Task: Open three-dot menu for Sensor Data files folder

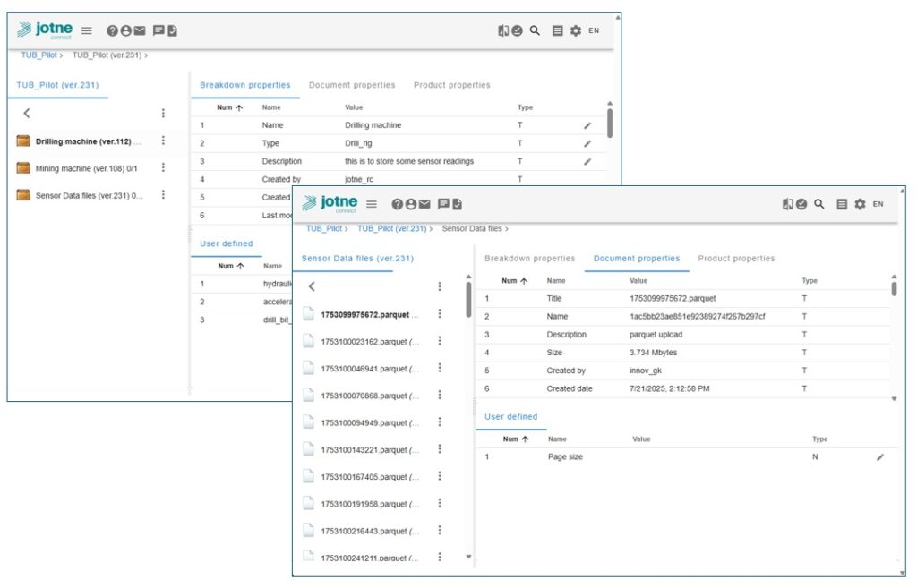Action: coord(163,195)
